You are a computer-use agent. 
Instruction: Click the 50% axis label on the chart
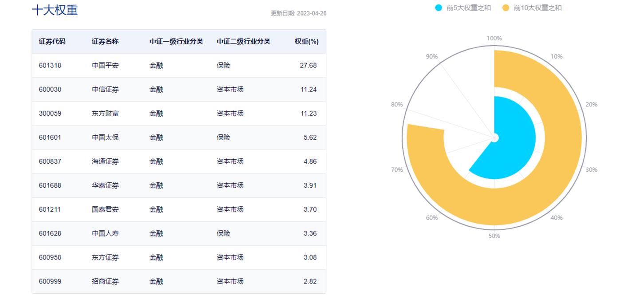pos(493,236)
